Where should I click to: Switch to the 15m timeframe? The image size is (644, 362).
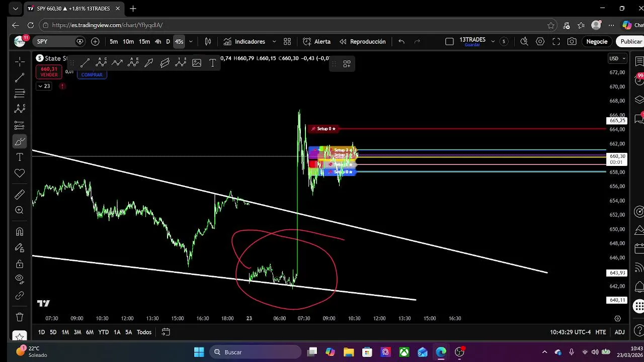tap(144, 42)
